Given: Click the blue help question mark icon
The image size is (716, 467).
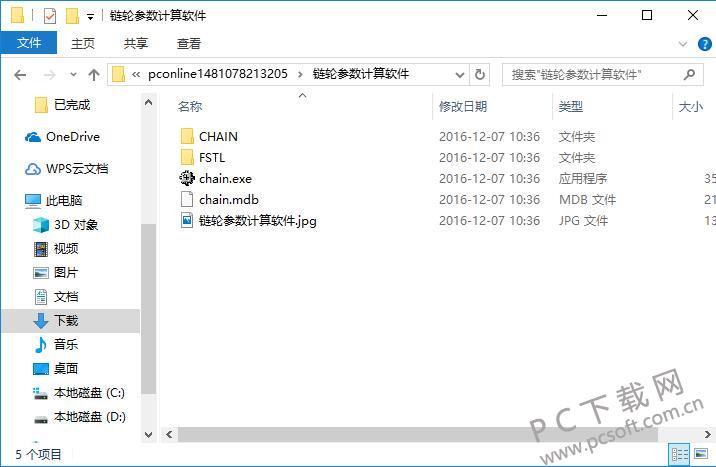Looking at the screenshot, I should tap(704, 44).
